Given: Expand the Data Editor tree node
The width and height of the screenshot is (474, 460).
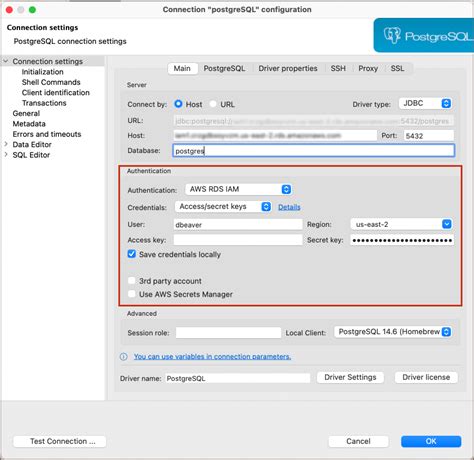Looking at the screenshot, I should [6, 144].
